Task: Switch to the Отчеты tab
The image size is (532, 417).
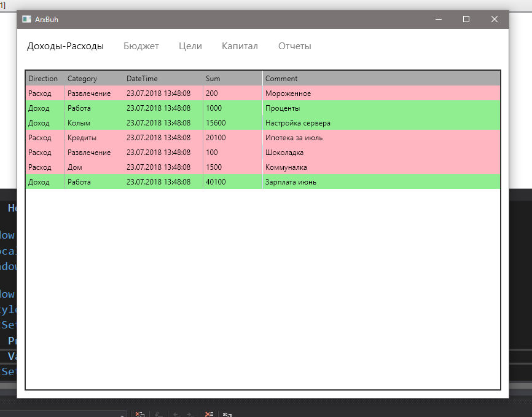Action: pos(294,46)
